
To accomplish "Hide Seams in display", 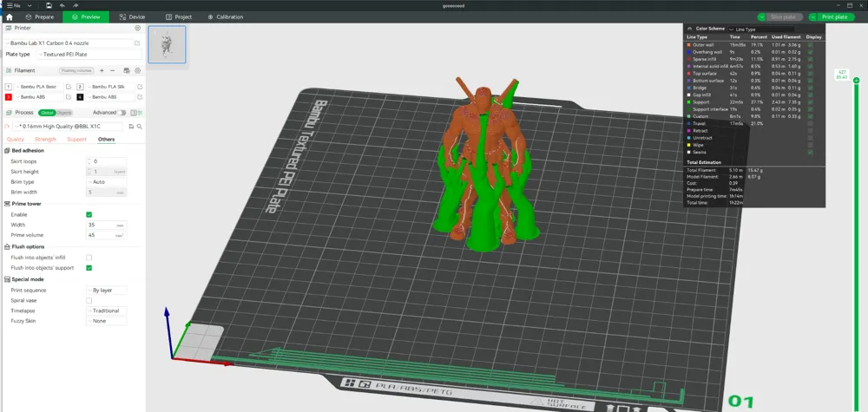I will coord(811,152).
